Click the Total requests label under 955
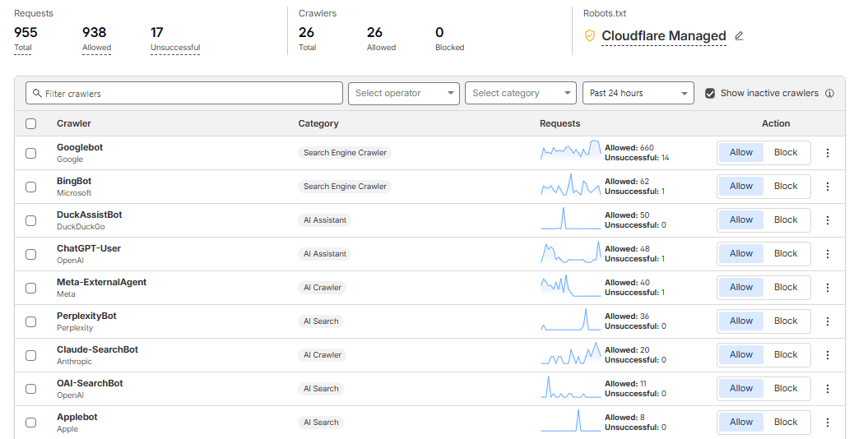868x439 pixels. tap(23, 48)
